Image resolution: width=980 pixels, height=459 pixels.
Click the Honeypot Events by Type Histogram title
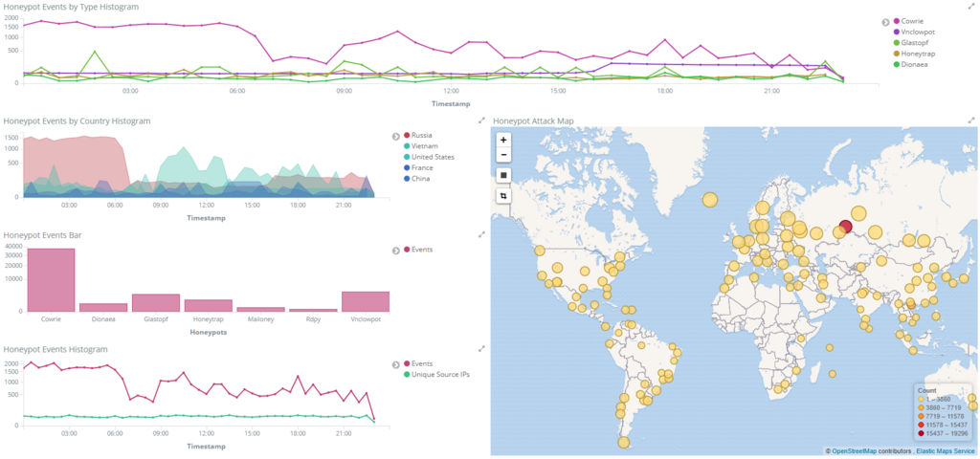coord(71,7)
